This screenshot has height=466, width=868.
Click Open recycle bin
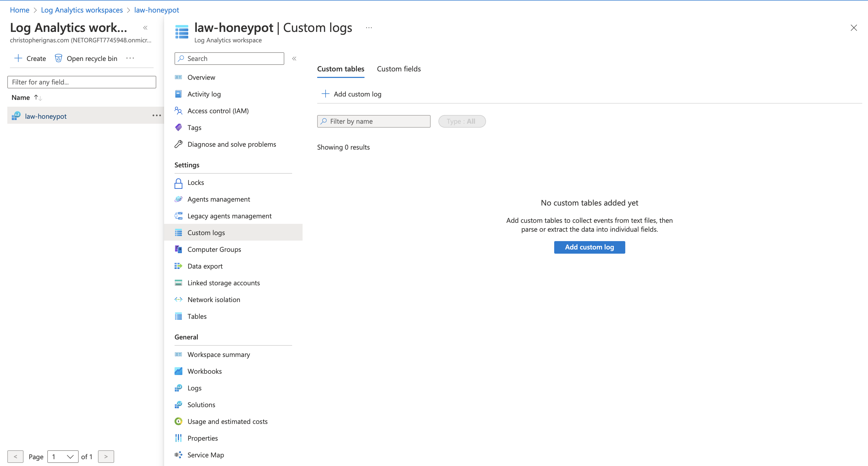tap(86, 59)
